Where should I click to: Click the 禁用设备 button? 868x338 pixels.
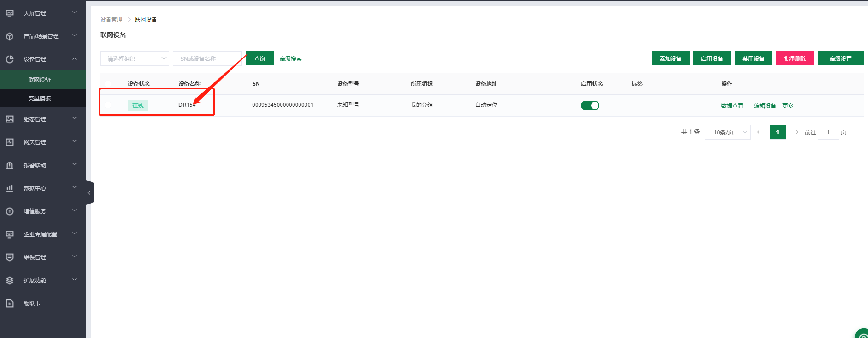click(753, 58)
